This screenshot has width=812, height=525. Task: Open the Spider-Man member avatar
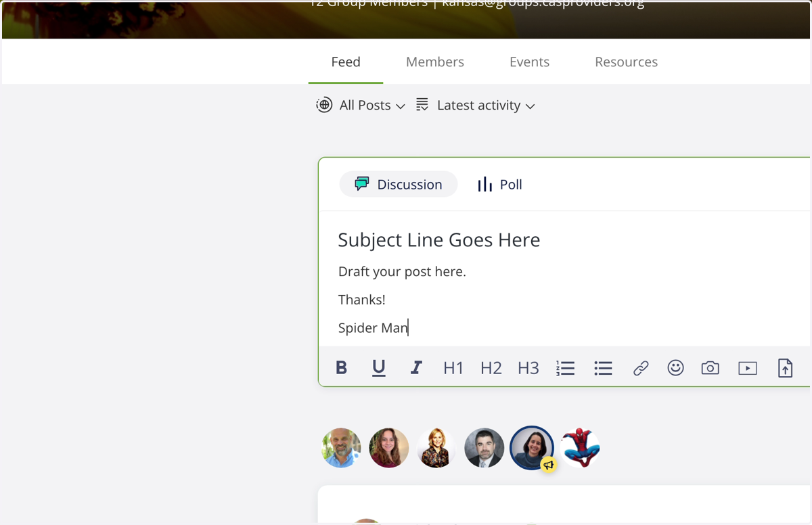click(580, 448)
